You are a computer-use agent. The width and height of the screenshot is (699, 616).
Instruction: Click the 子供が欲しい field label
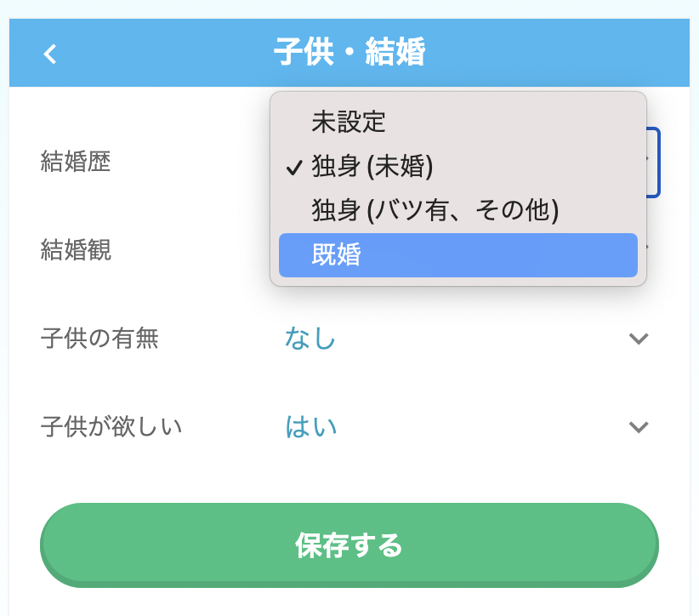click(x=111, y=426)
